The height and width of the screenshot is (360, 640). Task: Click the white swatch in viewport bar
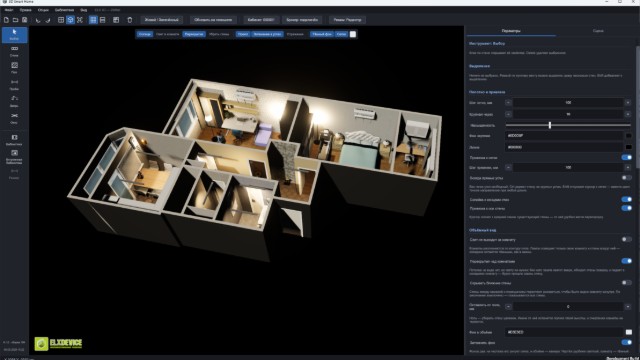tap(353, 34)
